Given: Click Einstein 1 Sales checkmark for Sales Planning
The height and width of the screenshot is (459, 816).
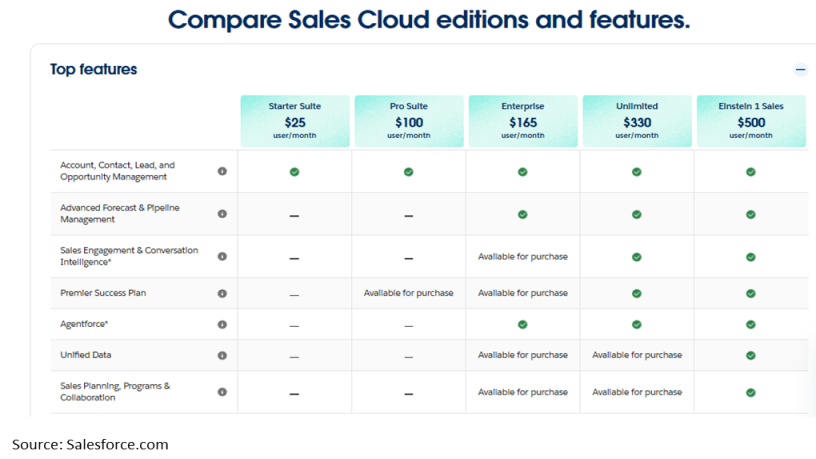Looking at the screenshot, I should [x=750, y=392].
